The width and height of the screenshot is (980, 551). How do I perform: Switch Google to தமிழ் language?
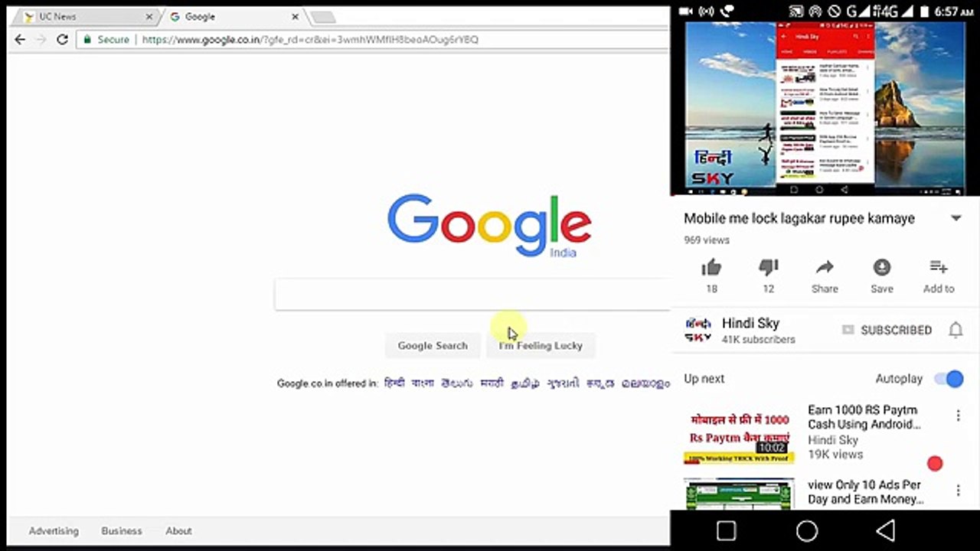525,383
